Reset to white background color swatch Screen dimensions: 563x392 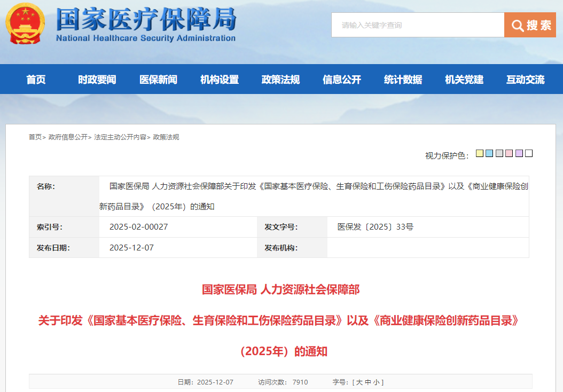point(529,154)
